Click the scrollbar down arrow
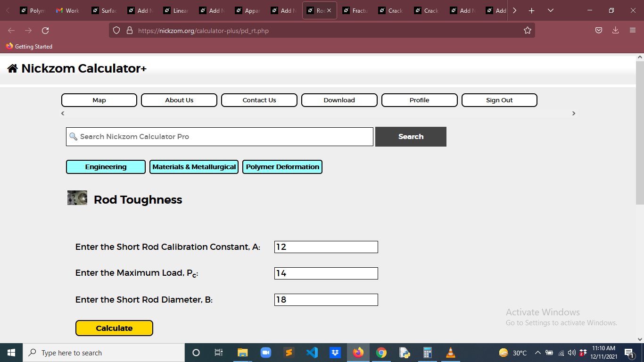Viewport: 644px width, 362px height. tap(640, 339)
